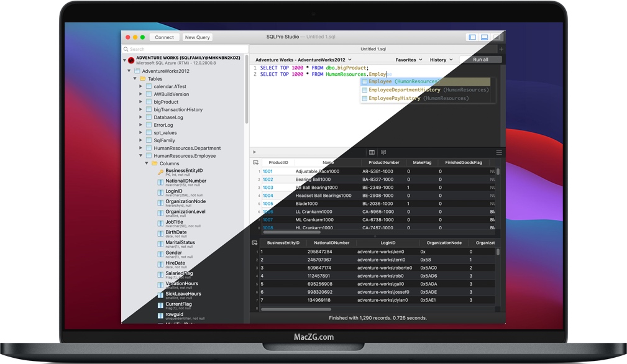The width and height of the screenshot is (627, 364).
Task: Click the vertical scrollbar of product results
Action: [498, 172]
